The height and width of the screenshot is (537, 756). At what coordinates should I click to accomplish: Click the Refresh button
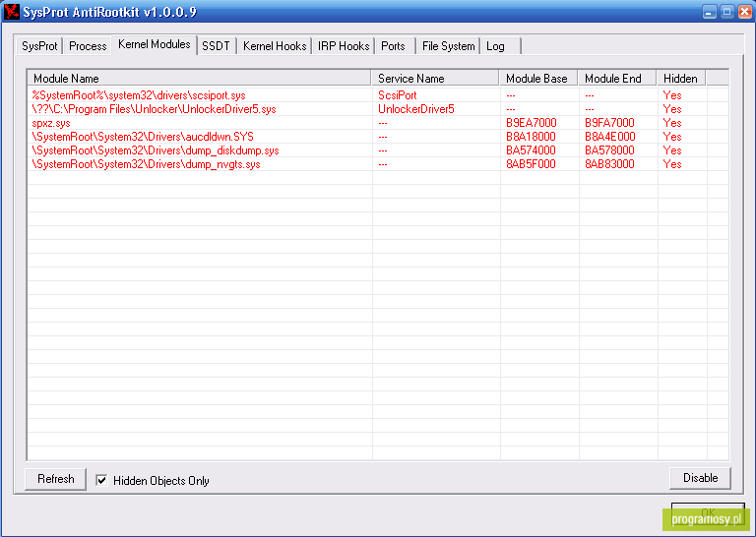click(x=55, y=479)
